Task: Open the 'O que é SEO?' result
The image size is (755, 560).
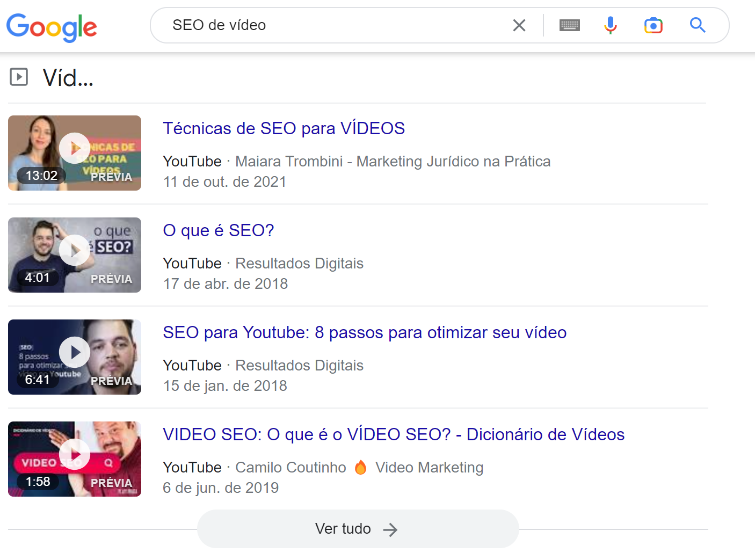Action: 218,230
